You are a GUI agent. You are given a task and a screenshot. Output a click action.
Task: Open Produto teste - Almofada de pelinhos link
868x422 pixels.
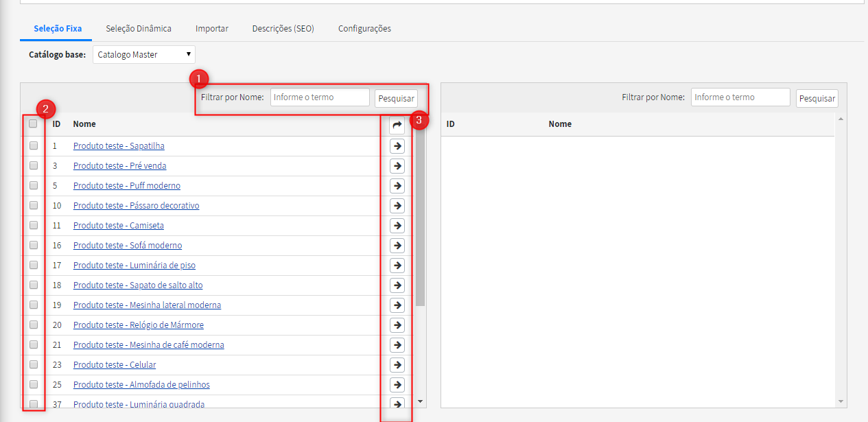coord(141,385)
